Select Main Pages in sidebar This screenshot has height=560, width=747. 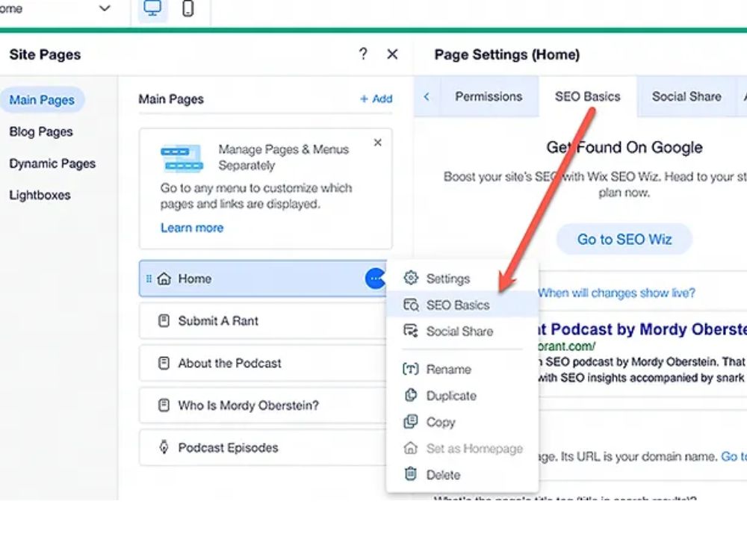tap(42, 100)
